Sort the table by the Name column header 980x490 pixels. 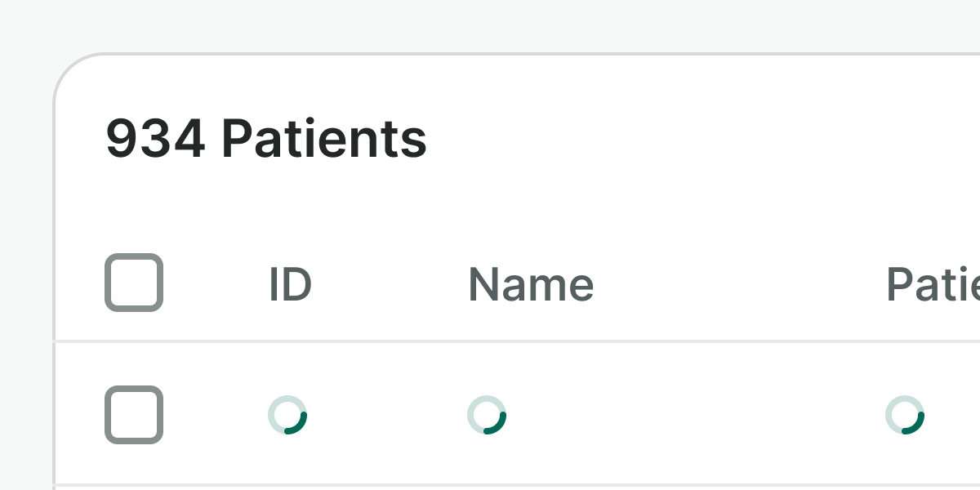531,285
